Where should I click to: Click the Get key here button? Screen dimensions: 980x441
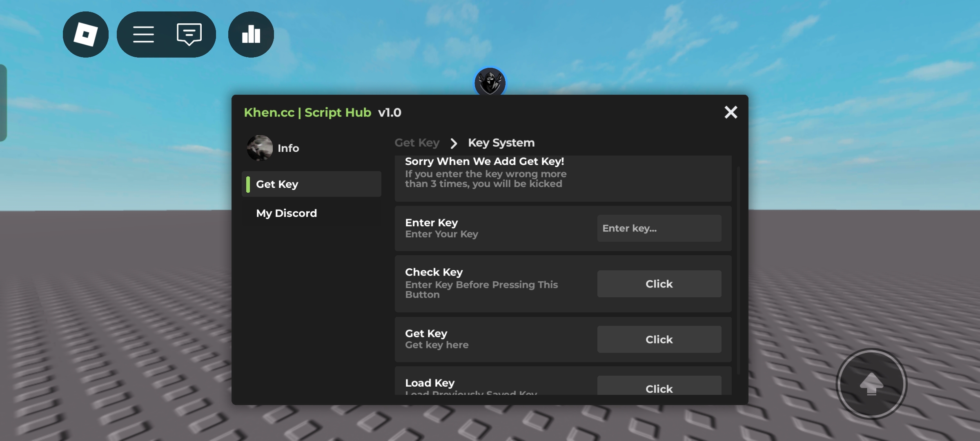click(x=659, y=339)
